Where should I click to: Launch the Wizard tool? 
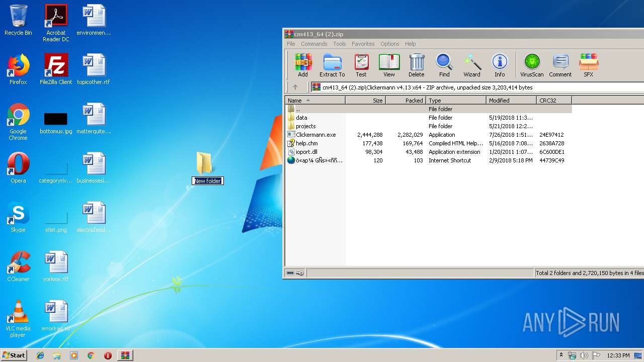point(472,65)
